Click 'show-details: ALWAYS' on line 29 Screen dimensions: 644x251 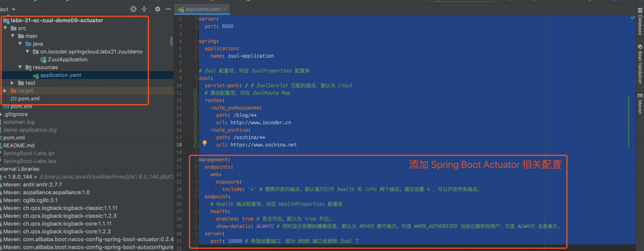click(x=245, y=226)
